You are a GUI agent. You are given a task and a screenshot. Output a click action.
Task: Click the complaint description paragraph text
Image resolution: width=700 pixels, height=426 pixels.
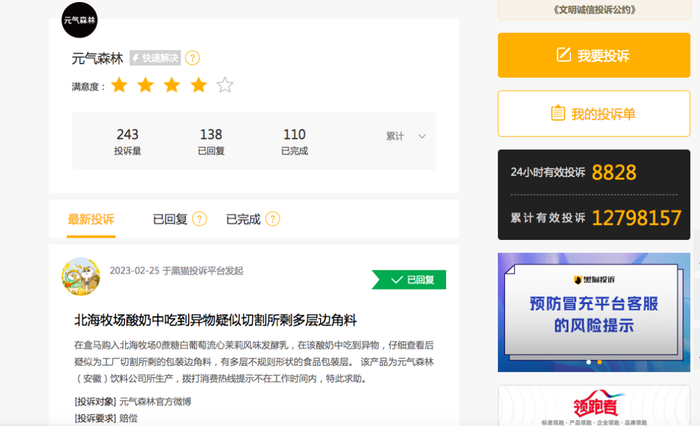254,362
